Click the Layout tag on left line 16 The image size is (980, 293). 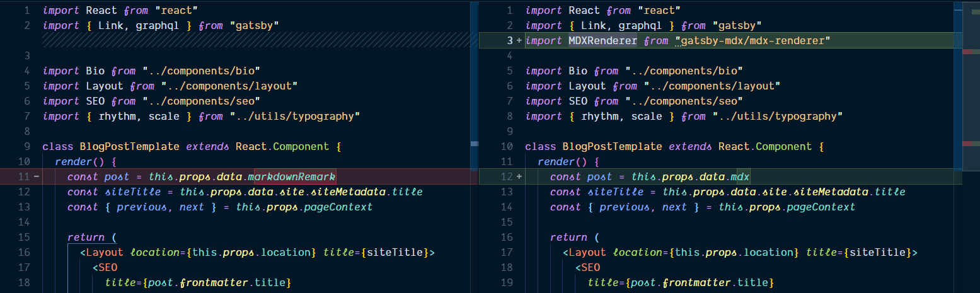(105, 253)
